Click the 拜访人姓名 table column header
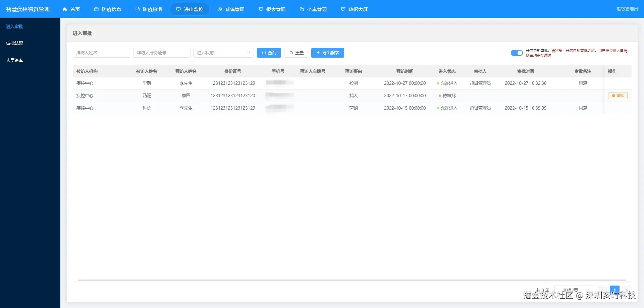The image size is (644, 308). [186, 71]
